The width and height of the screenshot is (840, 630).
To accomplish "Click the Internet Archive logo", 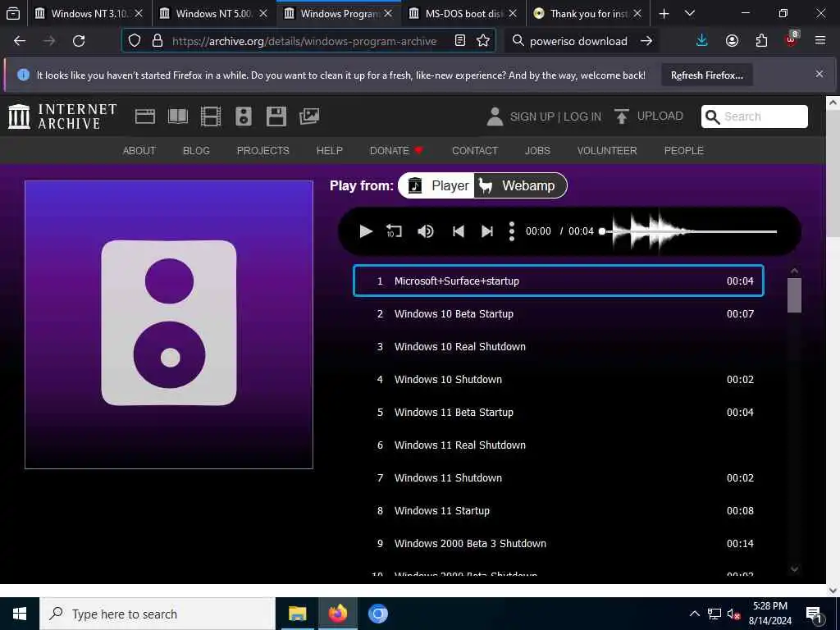I will (62, 116).
